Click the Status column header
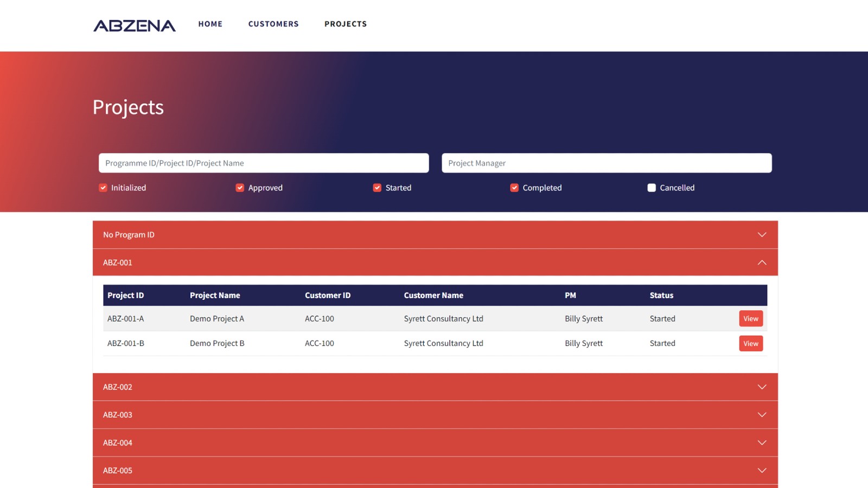This screenshot has height=488, width=868. [x=661, y=296]
